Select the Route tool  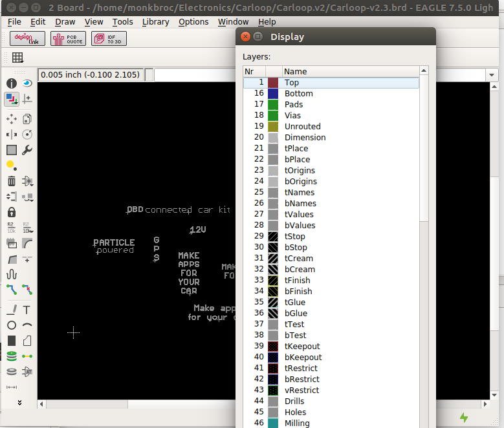pos(12,290)
